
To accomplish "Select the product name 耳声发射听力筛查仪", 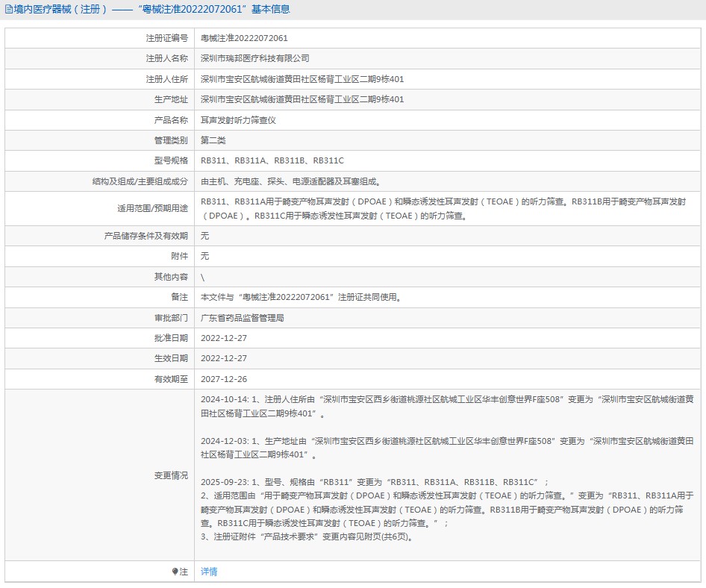I will [238, 120].
